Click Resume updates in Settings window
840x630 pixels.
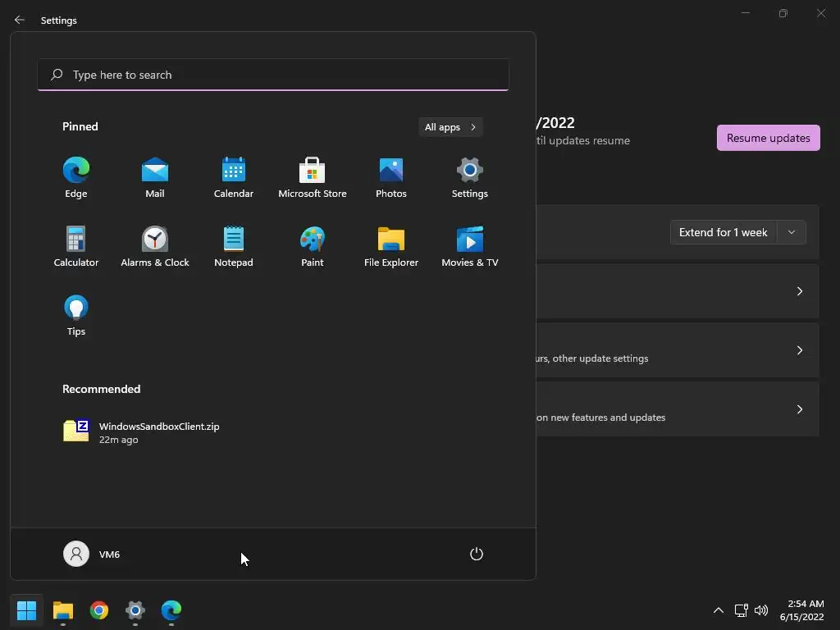tap(768, 138)
